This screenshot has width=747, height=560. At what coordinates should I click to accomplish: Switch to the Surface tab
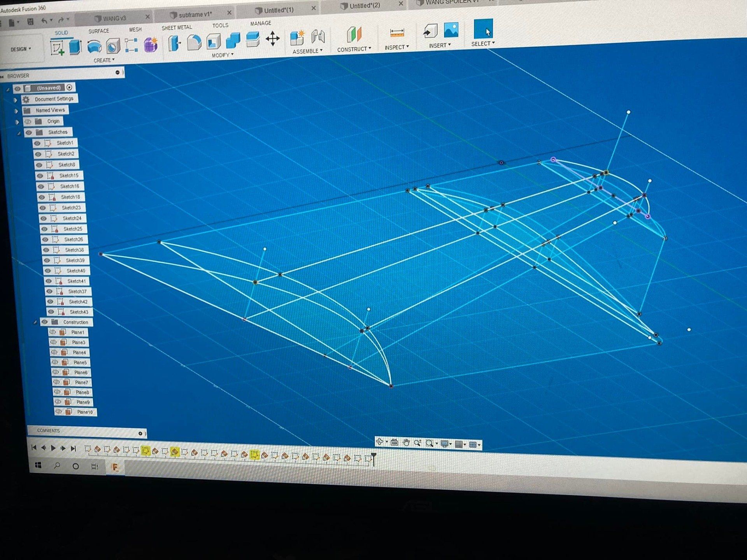98,31
